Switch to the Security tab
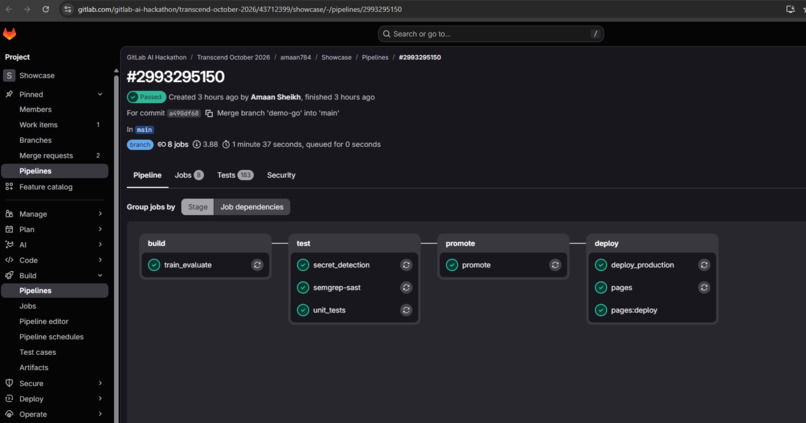This screenshot has height=423, width=806. 281,175
